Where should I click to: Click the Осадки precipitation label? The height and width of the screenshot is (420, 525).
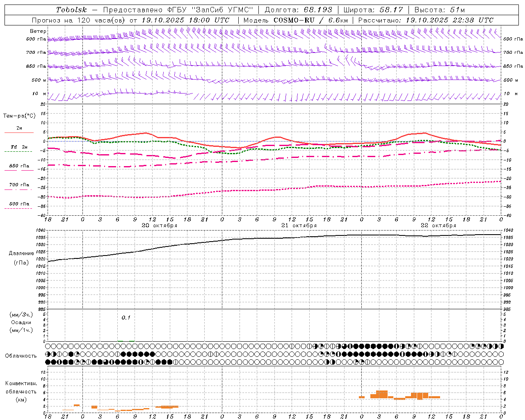click(x=21, y=322)
